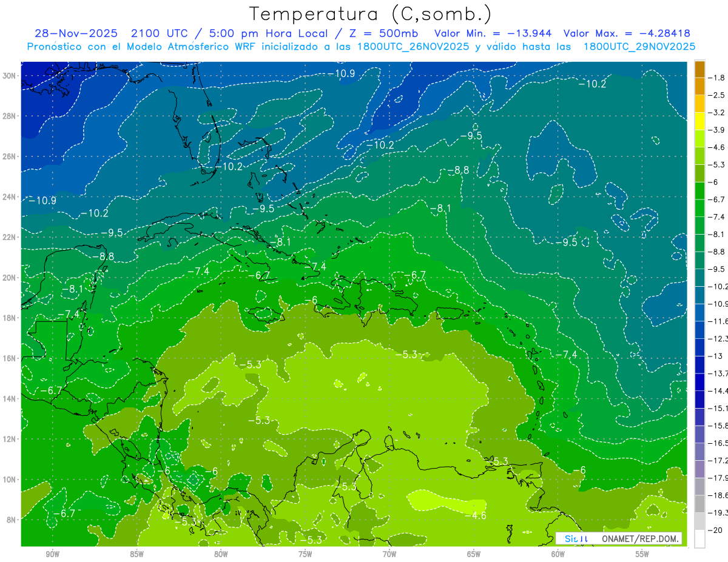Click the purple swatch between -17.2 and -17.9
The image size is (728, 562).
click(699, 469)
